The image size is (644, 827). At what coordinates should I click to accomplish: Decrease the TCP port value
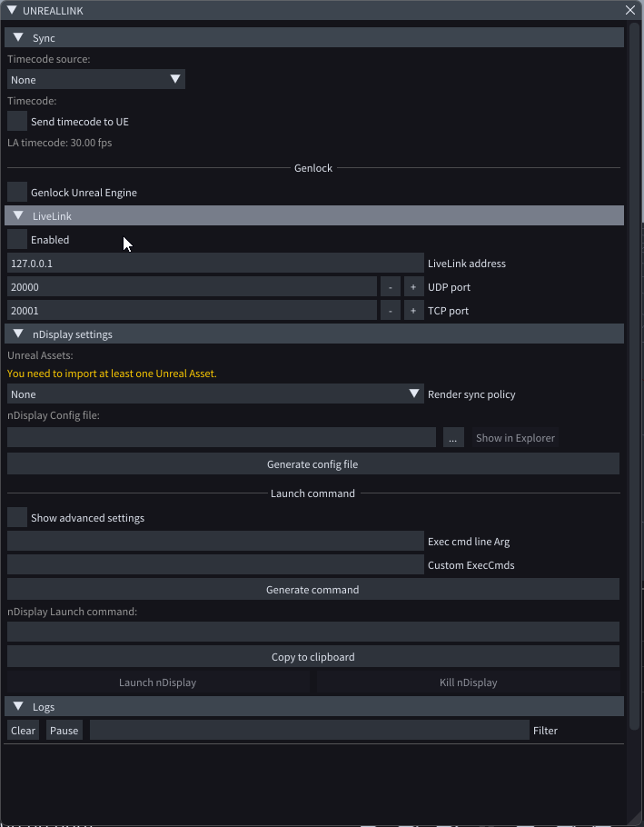click(x=390, y=311)
